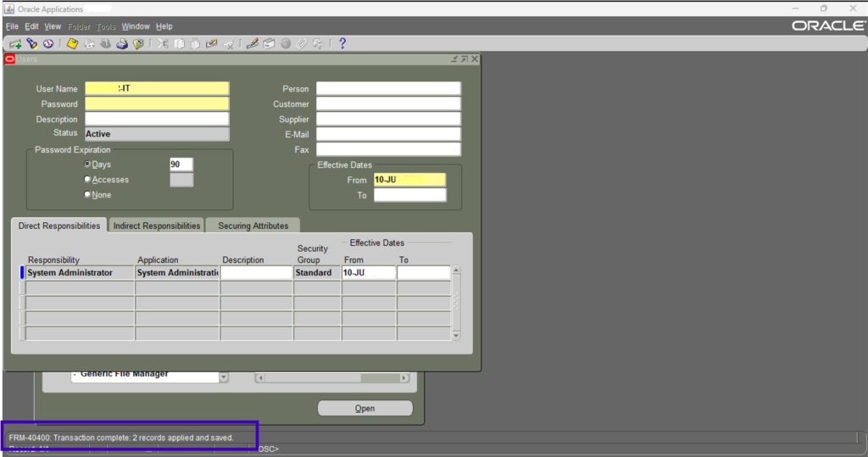
Task: Click the Navigator horizontal scrollbar thumb
Action: pyautogui.click(x=313, y=378)
